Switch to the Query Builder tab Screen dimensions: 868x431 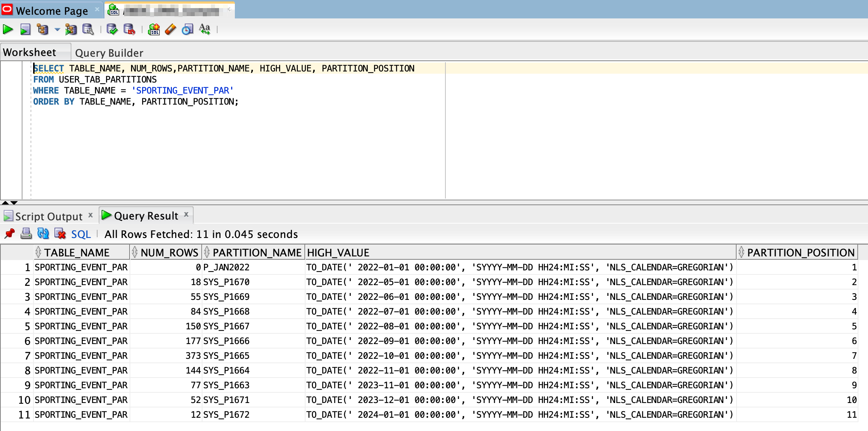[x=109, y=52]
